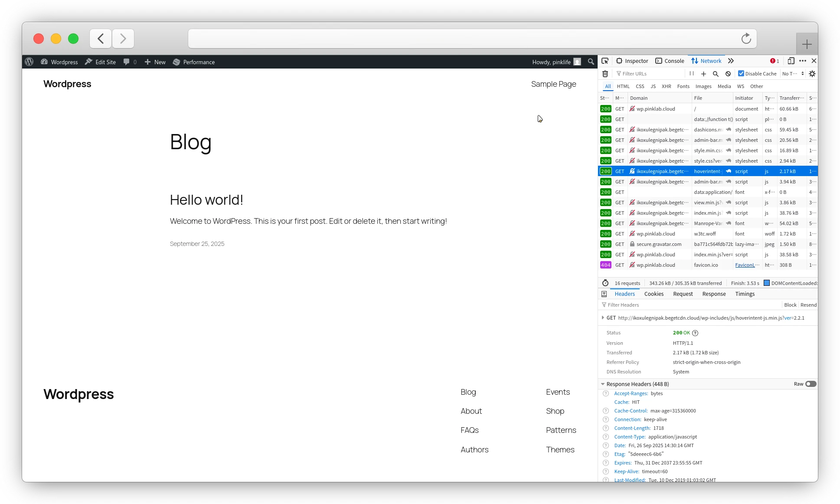Click the WordPress logo in admin bar
The width and height of the screenshot is (840, 504).
coord(29,62)
